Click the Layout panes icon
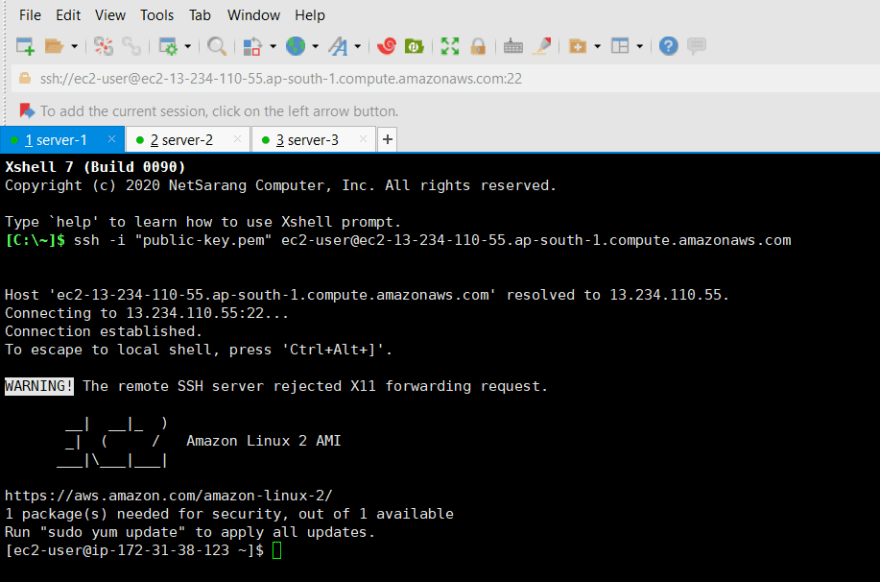Image resolution: width=880 pixels, height=582 pixels. [x=620, y=46]
